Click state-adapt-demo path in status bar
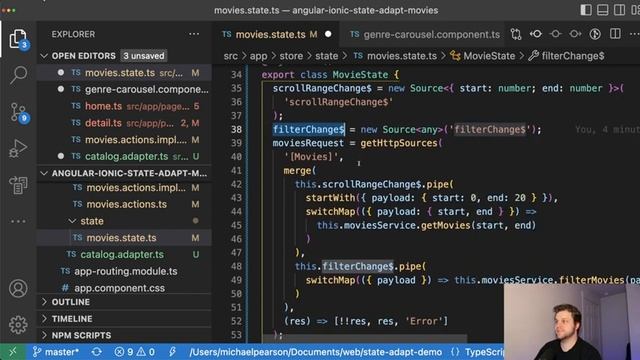Screen dimensions: 640x360 (316, 352)
